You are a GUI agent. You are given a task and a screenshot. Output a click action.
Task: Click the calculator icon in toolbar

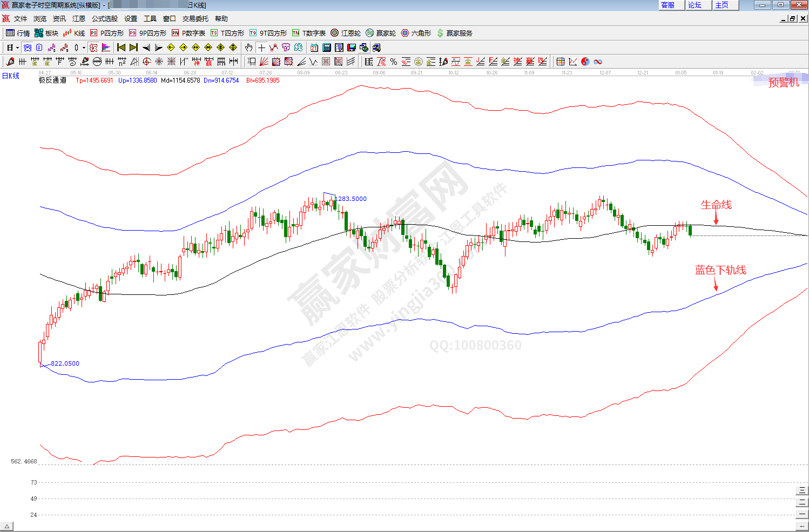tap(326, 48)
